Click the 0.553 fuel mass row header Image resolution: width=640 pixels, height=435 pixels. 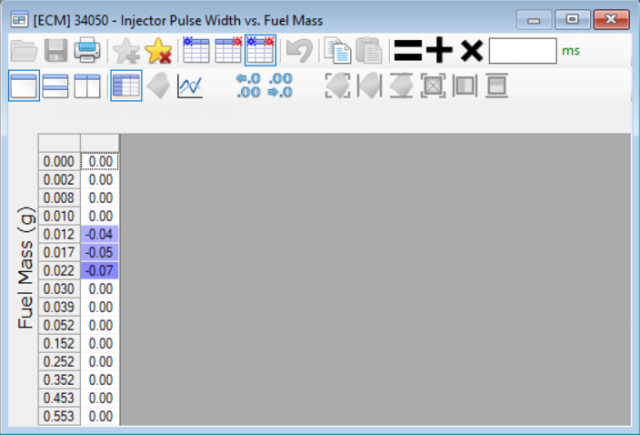point(59,415)
